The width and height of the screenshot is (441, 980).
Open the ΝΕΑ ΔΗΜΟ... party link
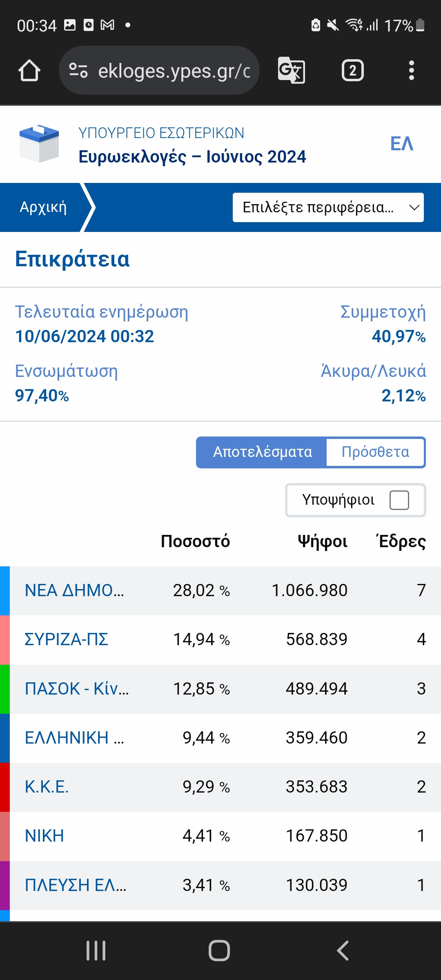pyautogui.click(x=74, y=590)
